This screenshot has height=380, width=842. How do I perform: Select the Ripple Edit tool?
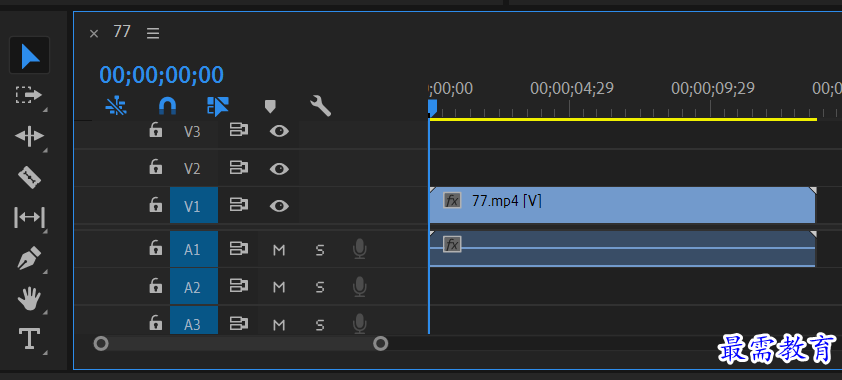point(29,136)
